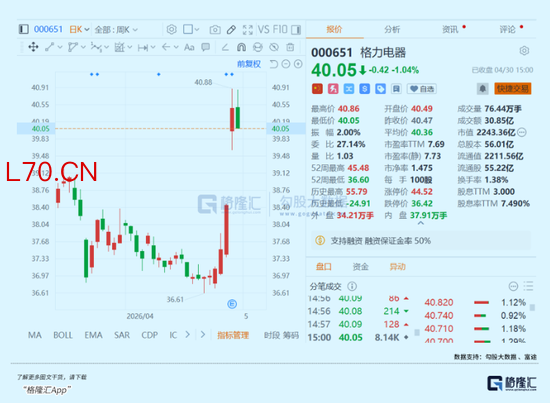This screenshot has height=403, width=550.
Task: Select the 报价 tab
Action: (x=334, y=29)
